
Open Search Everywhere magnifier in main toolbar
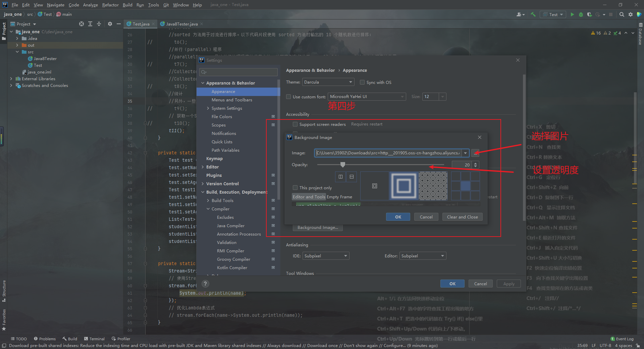622,14
